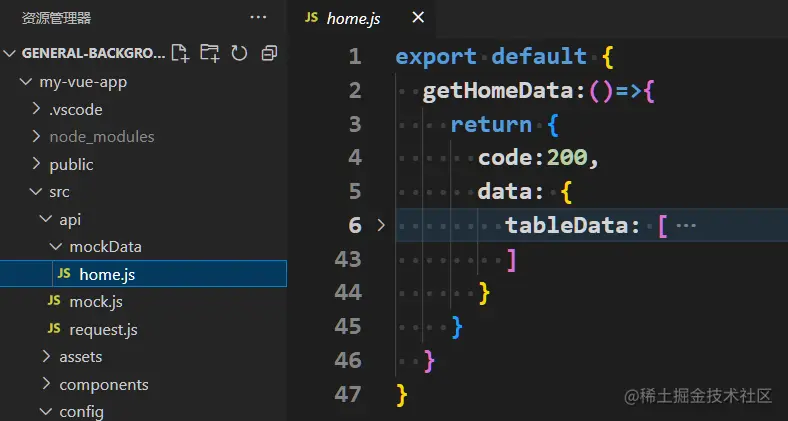
Task: Refresh the file explorer
Action: (239, 53)
